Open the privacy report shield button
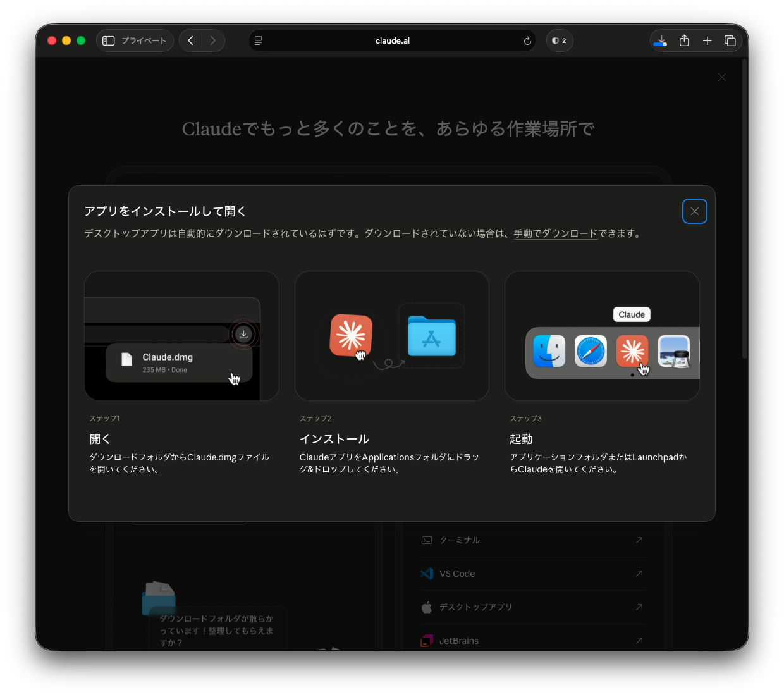This screenshot has height=697, width=784. click(x=560, y=40)
